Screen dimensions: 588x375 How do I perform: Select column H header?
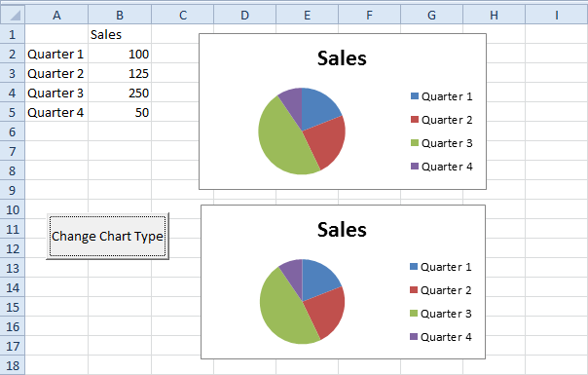click(494, 15)
